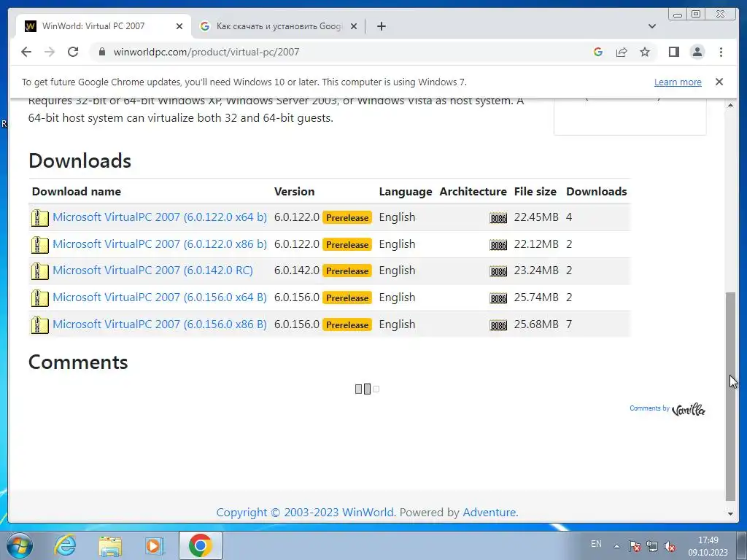Click 8086 architecture icon in 25.68MB row

point(498,326)
